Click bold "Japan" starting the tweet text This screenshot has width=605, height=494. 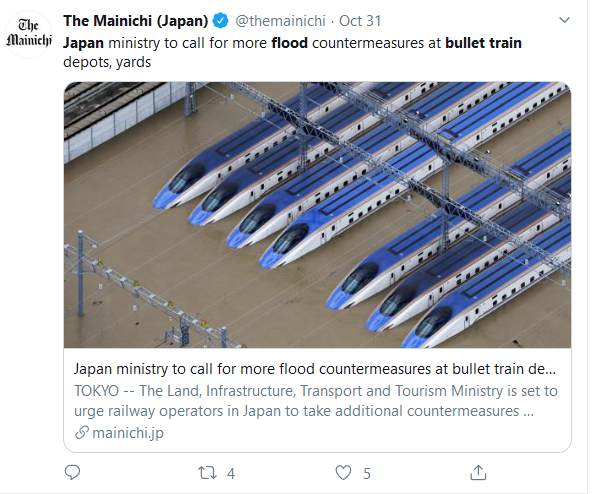pyautogui.click(x=83, y=43)
